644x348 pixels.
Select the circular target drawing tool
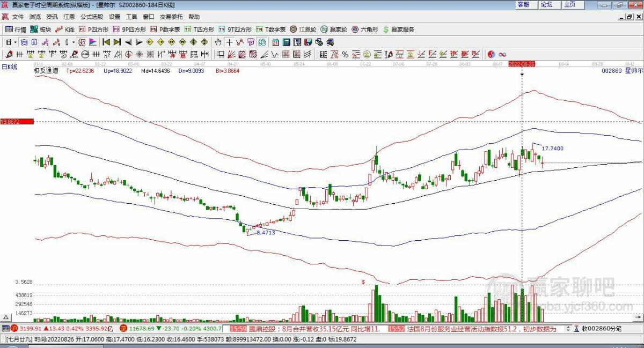[x=129, y=54]
